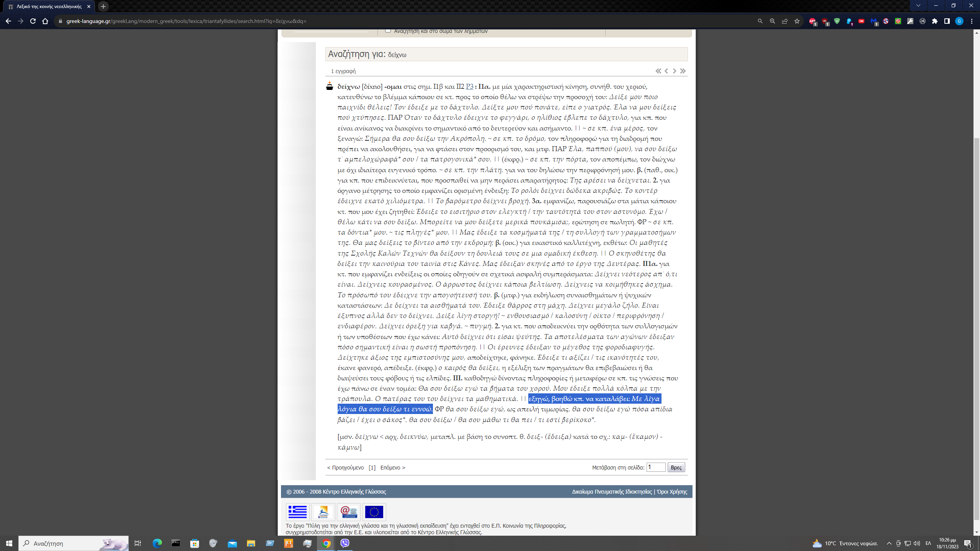Open a new browser tab
This screenshot has height=551, width=980.
[103, 7]
